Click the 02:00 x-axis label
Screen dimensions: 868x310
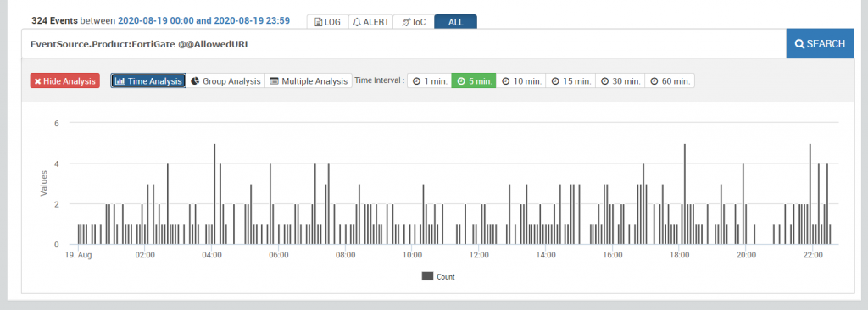(x=145, y=255)
